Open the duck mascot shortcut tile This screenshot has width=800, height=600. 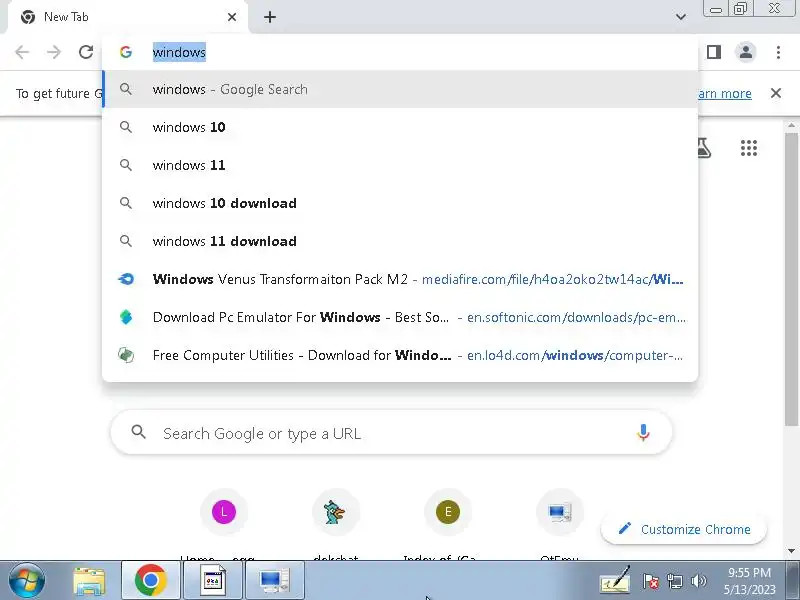[336, 512]
